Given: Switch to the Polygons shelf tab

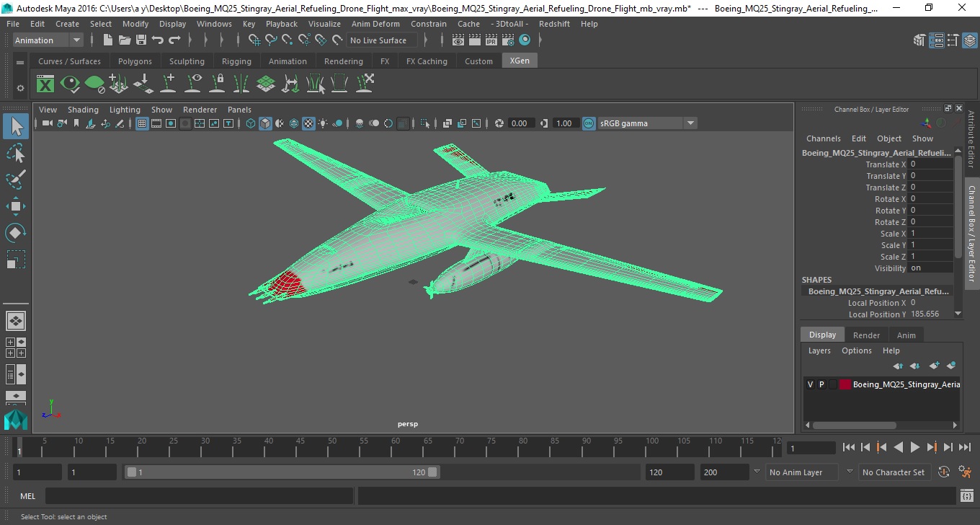Looking at the screenshot, I should [x=135, y=61].
